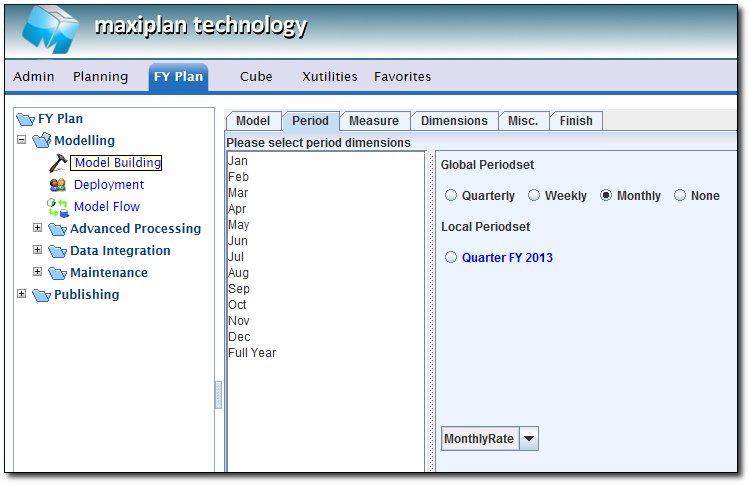Switch to the Measure tab

pyautogui.click(x=374, y=121)
